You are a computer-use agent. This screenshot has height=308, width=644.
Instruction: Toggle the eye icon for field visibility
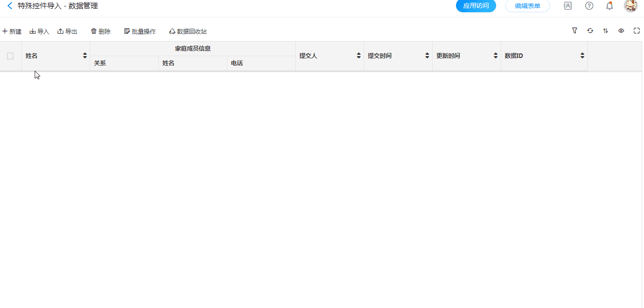[621, 31]
